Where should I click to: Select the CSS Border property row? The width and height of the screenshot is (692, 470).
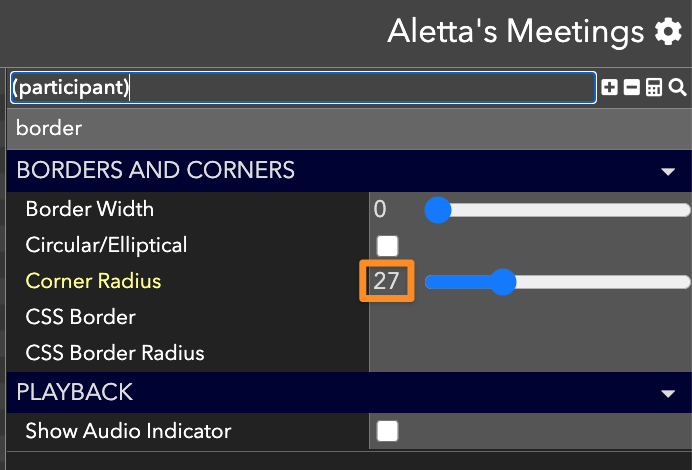pos(188,317)
